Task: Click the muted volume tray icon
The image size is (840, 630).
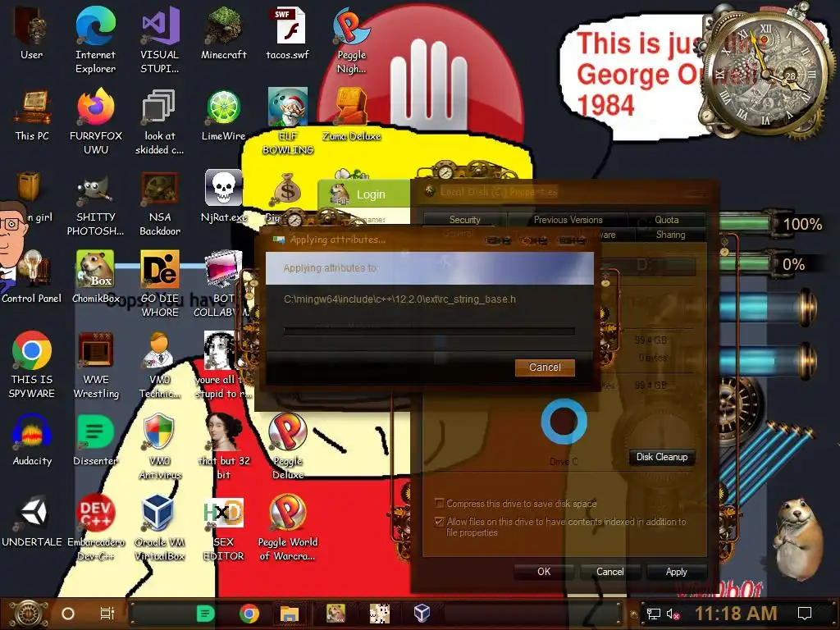Action: click(673, 614)
